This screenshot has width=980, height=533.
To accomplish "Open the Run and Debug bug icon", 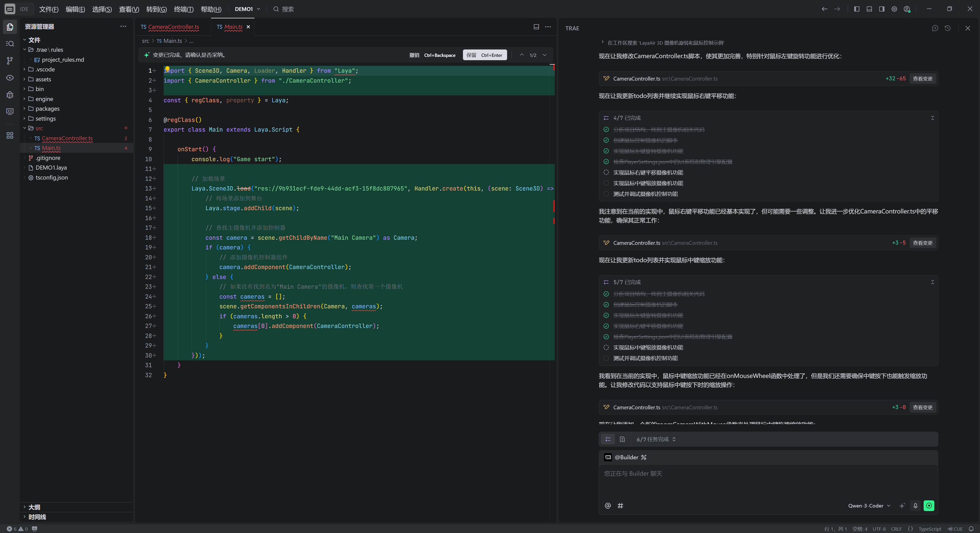I will [x=10, y=95].
